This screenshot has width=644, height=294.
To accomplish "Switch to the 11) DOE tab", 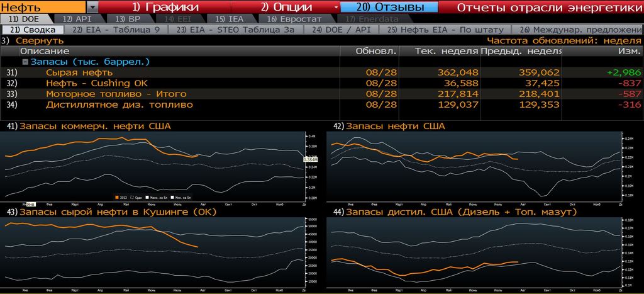I will tap(25, 18).
